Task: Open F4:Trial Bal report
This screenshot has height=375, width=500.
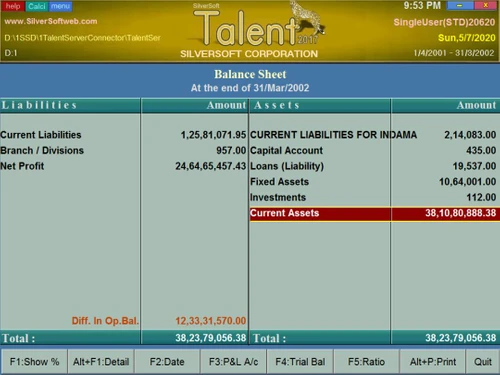Action: pos(300,362)
